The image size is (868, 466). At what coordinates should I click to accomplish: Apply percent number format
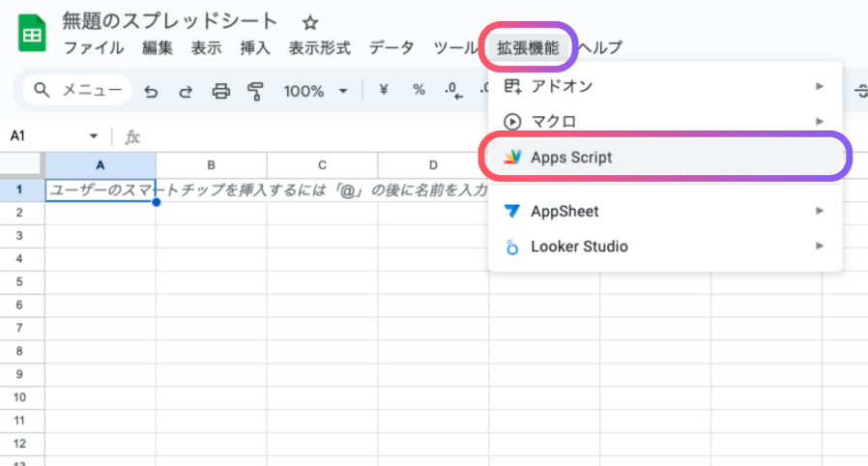419,90
